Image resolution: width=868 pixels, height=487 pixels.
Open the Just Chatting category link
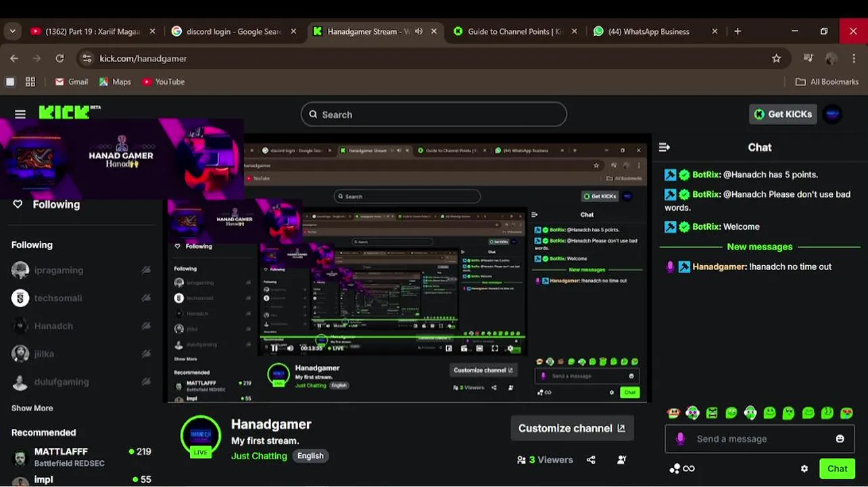pyautogui.click(x=259, y=456)
